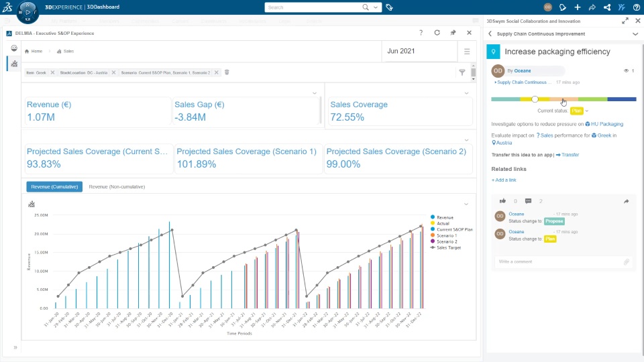Open the Austria location link
Screen dimensions: 644x362
pos(502,143)
